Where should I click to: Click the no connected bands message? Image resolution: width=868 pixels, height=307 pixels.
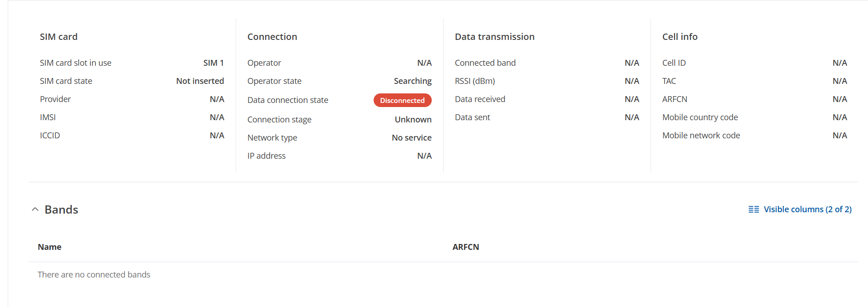94,275
